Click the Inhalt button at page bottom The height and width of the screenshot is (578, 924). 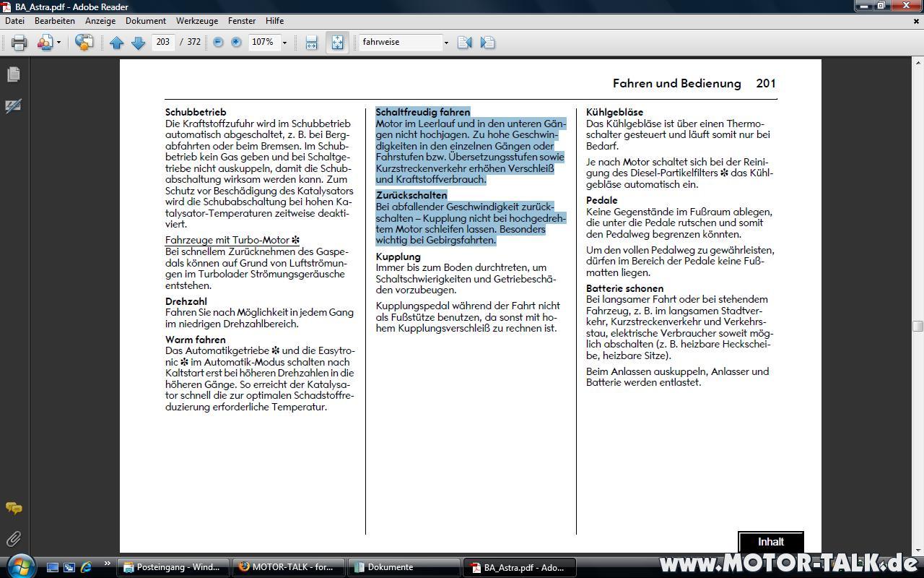tap(771, 542)
